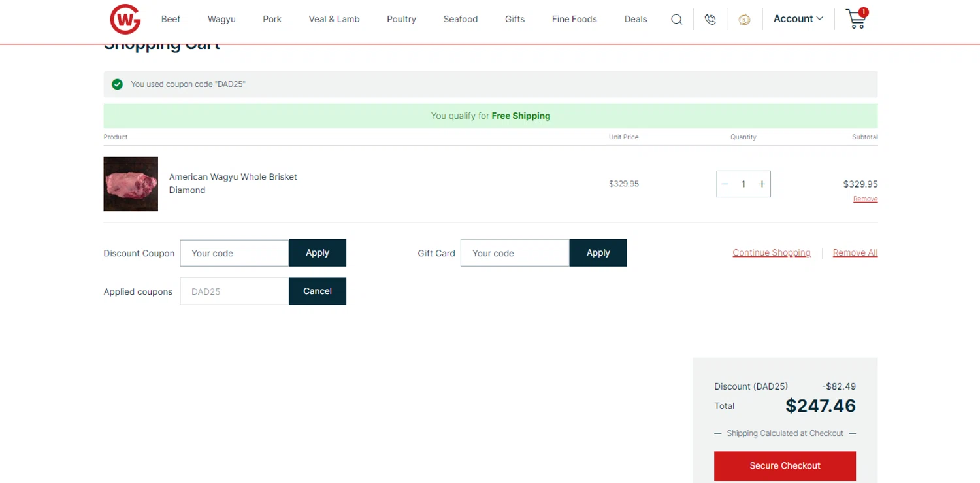Cancel the applied DAD25 coupon
The height and width of the screenshot is (483, 980).
coord(318,291)
